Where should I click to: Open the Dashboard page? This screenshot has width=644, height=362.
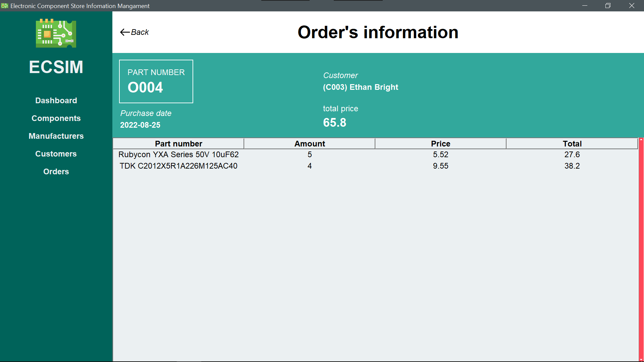(56, 101)
